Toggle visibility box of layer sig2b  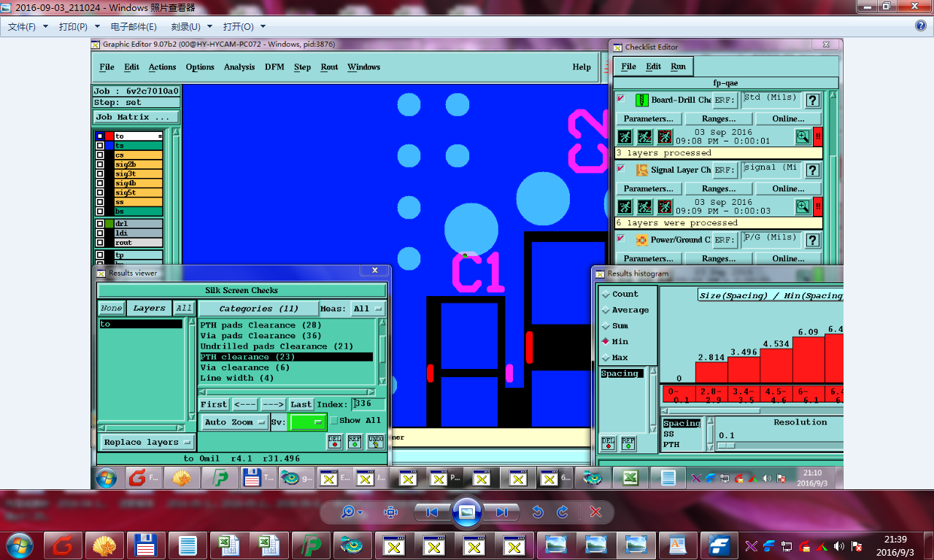100,165
